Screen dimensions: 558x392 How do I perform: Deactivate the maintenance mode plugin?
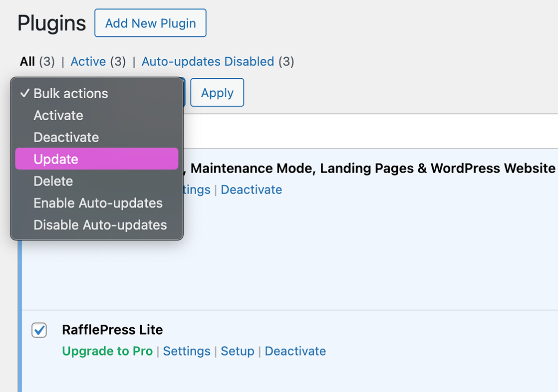(x=251, y=190)
